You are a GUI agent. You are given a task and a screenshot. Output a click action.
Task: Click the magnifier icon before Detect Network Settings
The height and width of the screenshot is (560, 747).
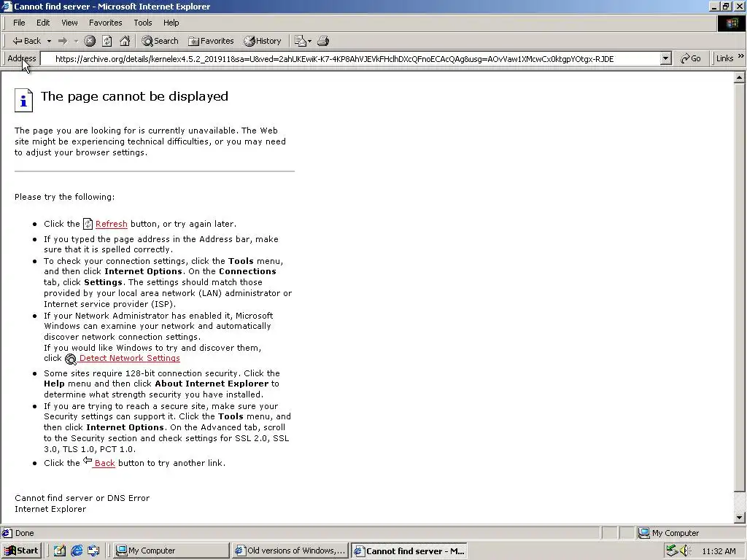pos(71,359)
